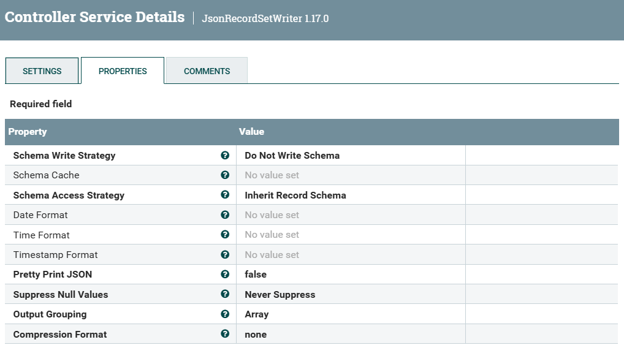The height and width of the screenshot is (364, 624).
Task: Click help icon for Compression Format
Action: click(x=225, y=334)
